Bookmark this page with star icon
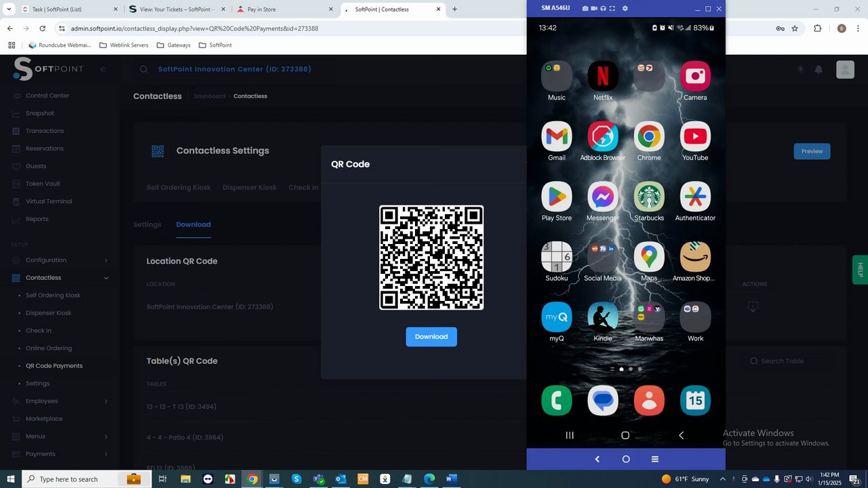 pos(795,28)
